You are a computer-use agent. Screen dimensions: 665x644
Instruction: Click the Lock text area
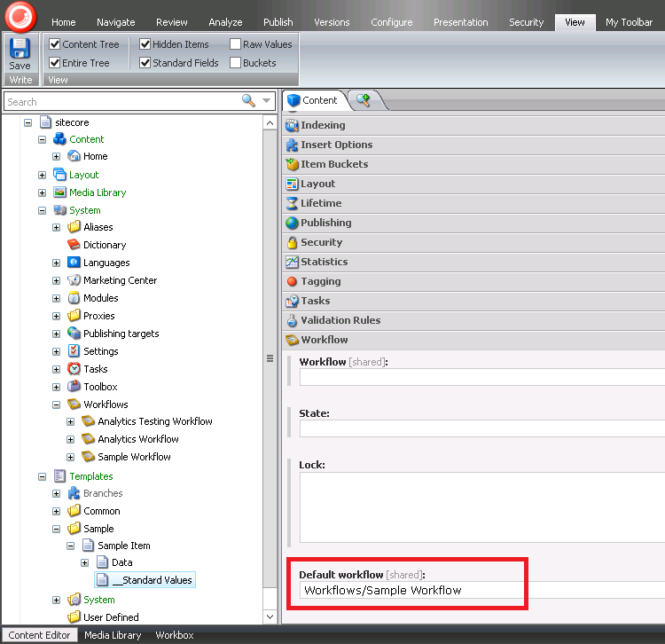482,507
